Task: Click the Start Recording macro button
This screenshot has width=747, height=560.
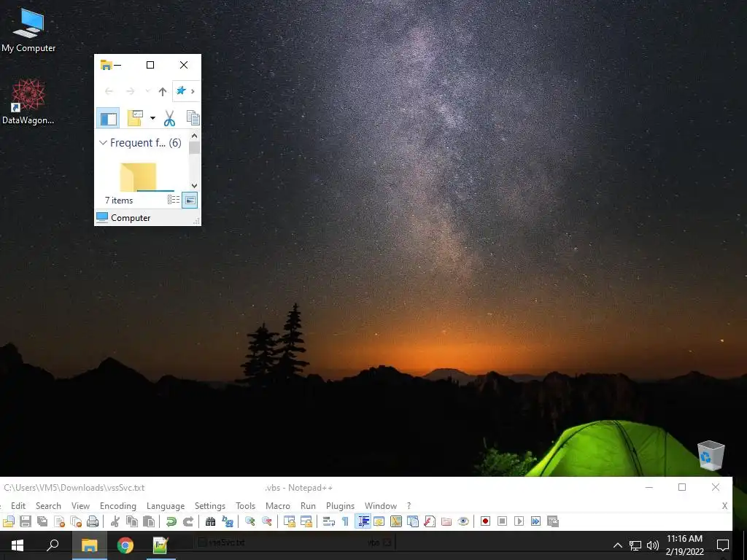Action: [485, 521]
